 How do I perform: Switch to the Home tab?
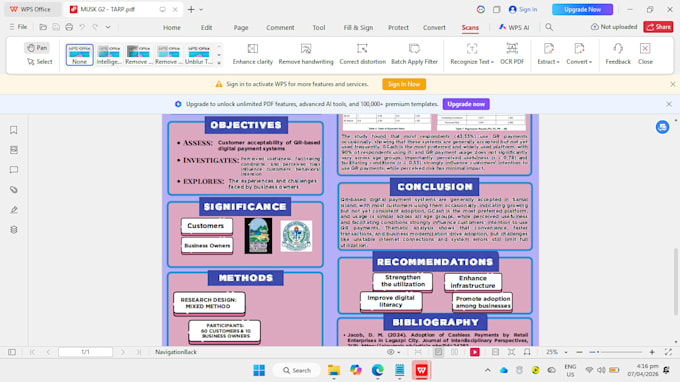pos(172,27)
